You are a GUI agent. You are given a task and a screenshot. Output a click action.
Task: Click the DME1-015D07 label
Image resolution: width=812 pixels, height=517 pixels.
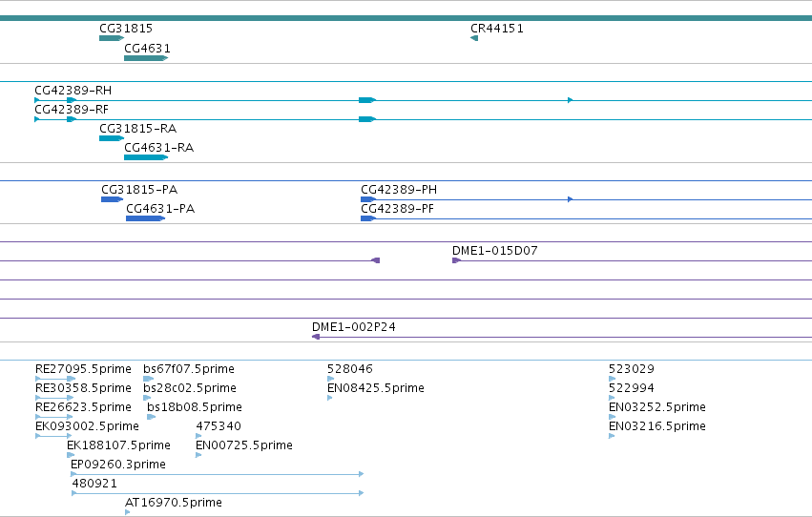(x=495, y=251)
